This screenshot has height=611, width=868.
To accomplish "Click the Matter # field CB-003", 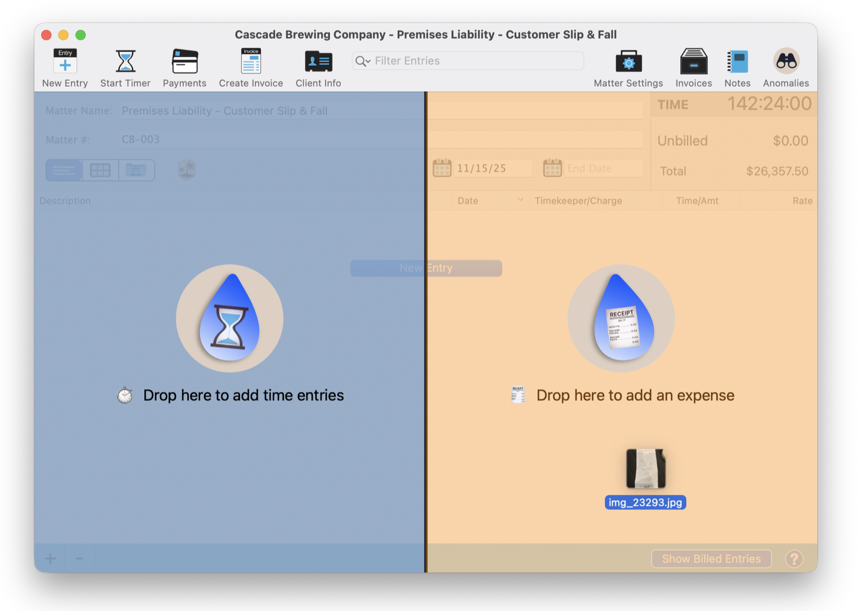I will [380, 139].
